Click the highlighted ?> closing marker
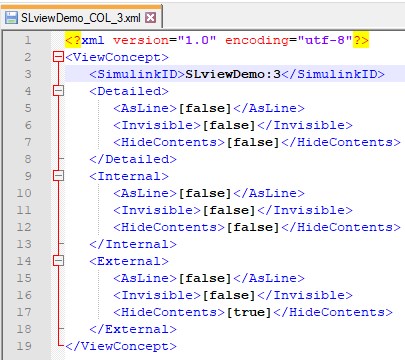 point(361,40)
